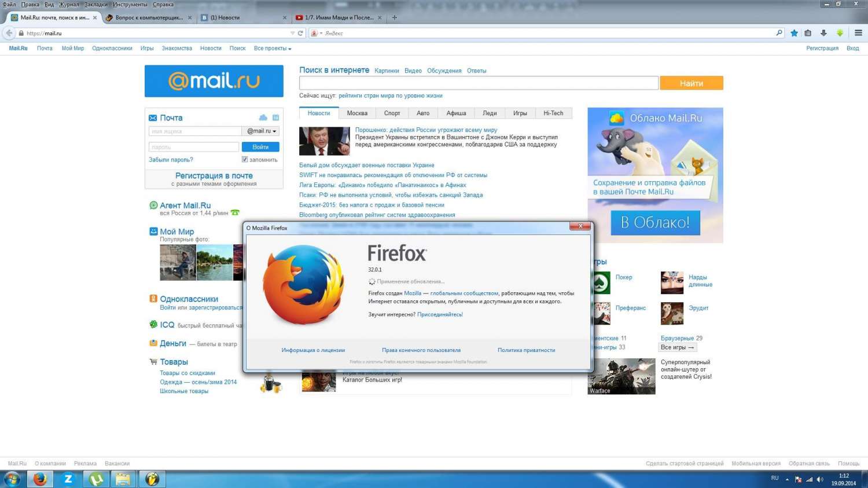Toggle the запомнить checkbox

tap(245, 159)
